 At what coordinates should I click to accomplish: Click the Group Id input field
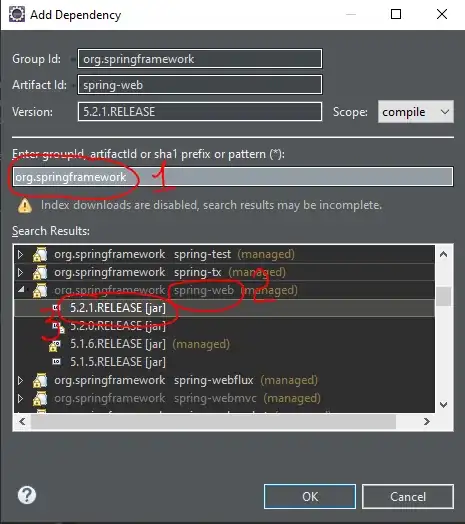pyautogui.click(x=200, y=59)
